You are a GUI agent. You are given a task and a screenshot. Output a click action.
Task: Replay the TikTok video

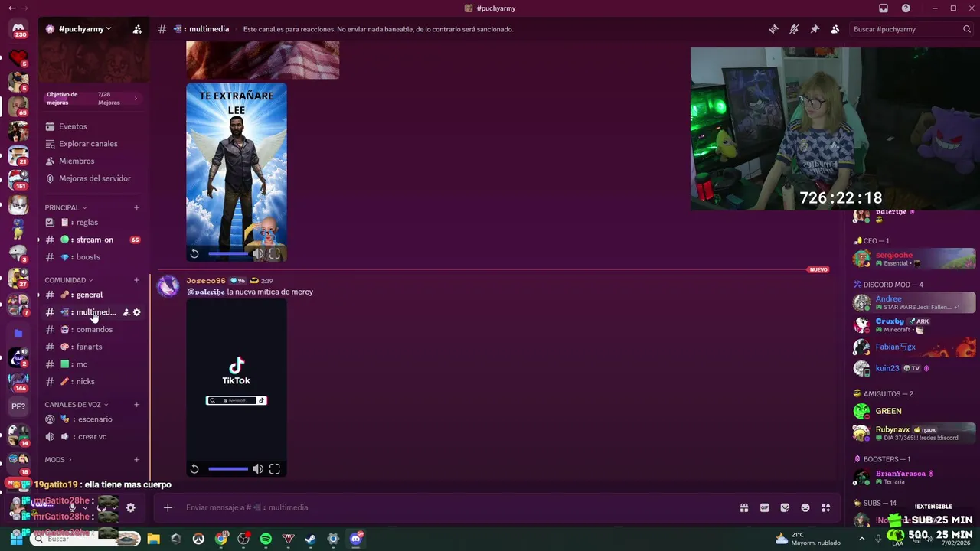[194, 468]
